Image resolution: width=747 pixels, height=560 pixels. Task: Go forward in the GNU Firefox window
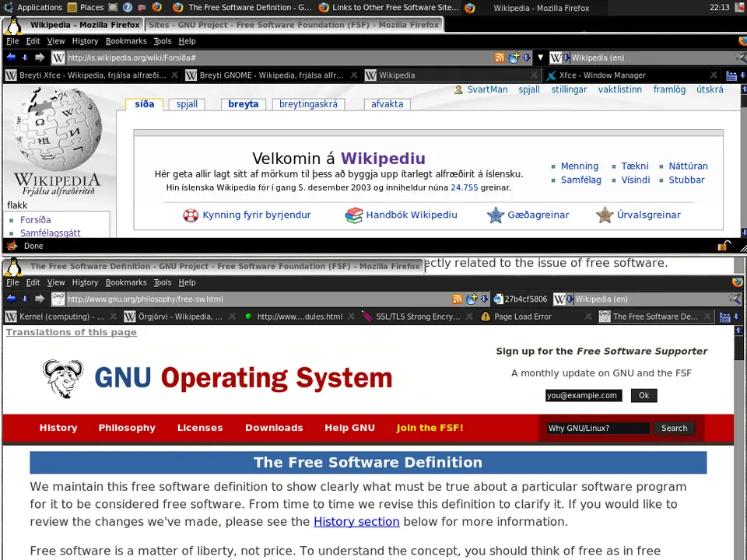coord(40,299)
